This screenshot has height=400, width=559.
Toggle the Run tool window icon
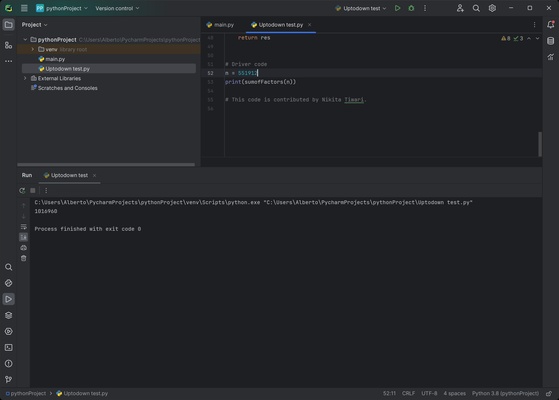coord(9,299)
